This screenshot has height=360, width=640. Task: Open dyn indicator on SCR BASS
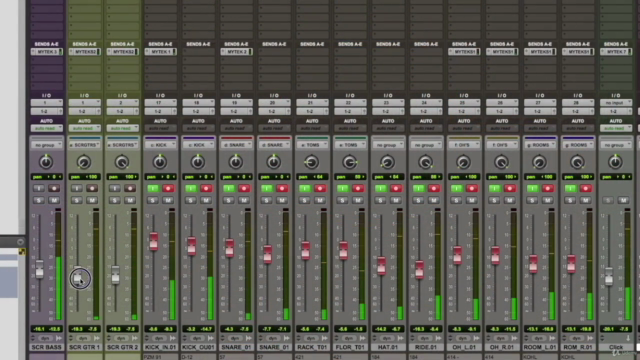[x=45, y=338]
